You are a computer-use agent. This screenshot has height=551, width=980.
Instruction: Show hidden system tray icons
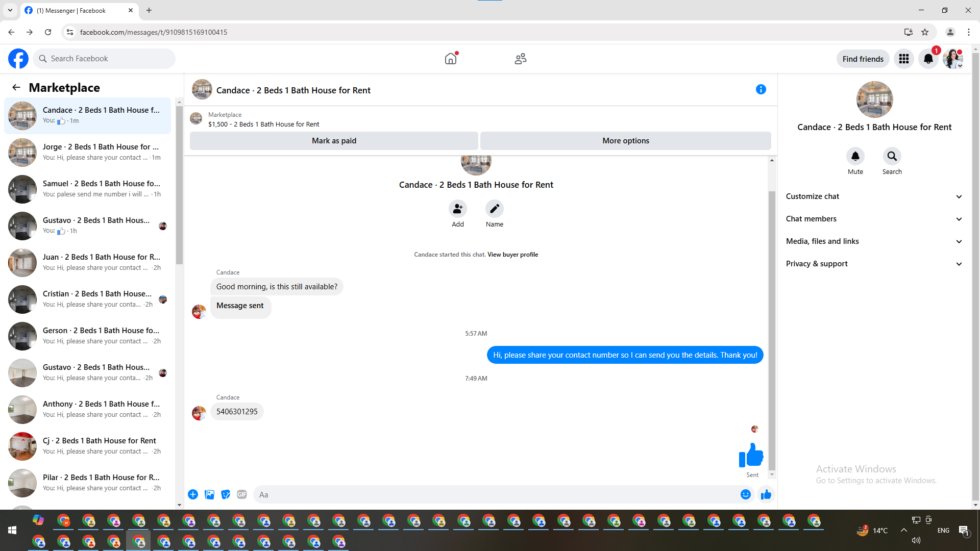tap(904, 530)
